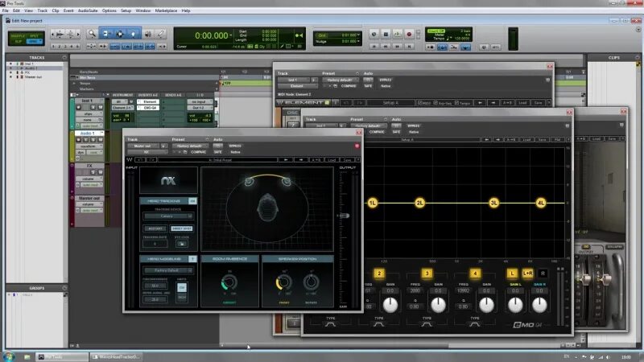The width and height of the screenshot is (644, 362).
Task: Click the Record transport button
Action: pos(409,35)
